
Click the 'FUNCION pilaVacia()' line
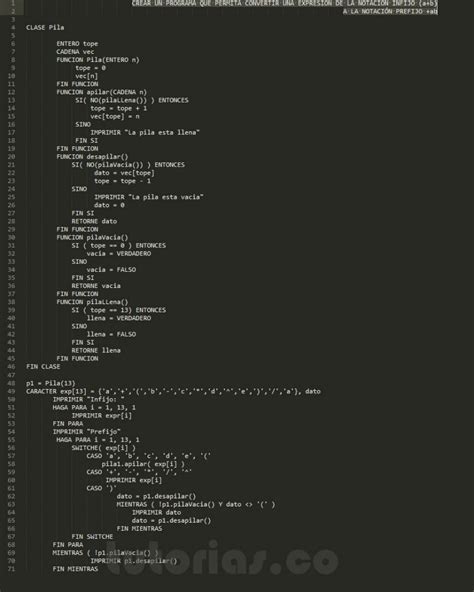pyautogui.click(x=92, y=237)
